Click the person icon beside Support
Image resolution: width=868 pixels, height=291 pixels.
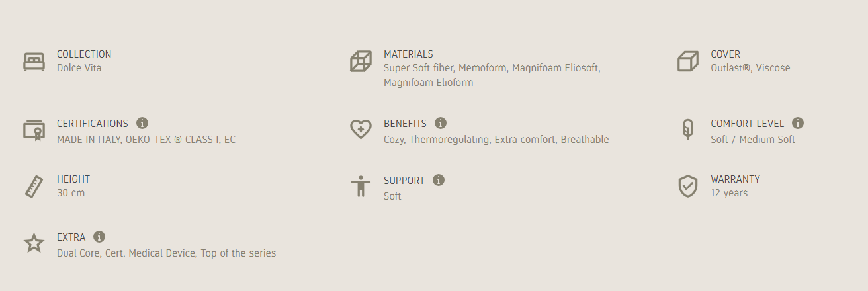pyautogui.click(x=361, y=186)
